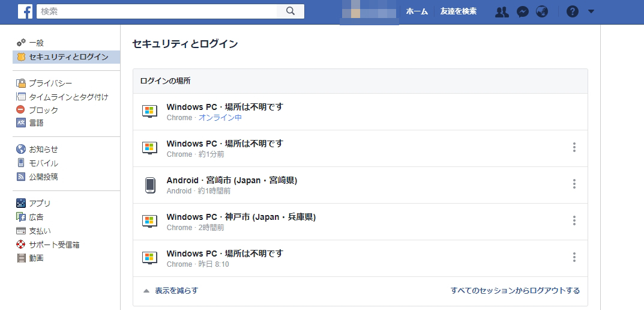Click the help question mark icon
Image resolution: width=644 pixels, height=310 pixels.
pyautogui.click(x=572, y=11)
